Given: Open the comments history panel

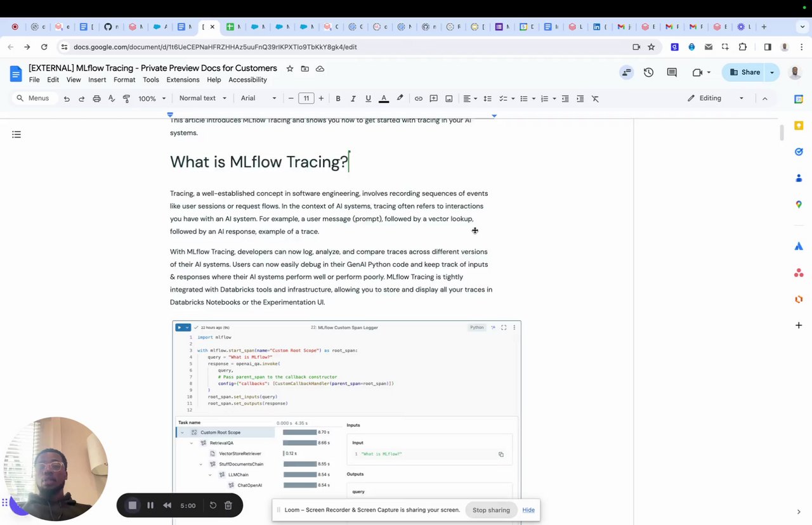Looking at the screenshot, I should [x=672, y=72].
